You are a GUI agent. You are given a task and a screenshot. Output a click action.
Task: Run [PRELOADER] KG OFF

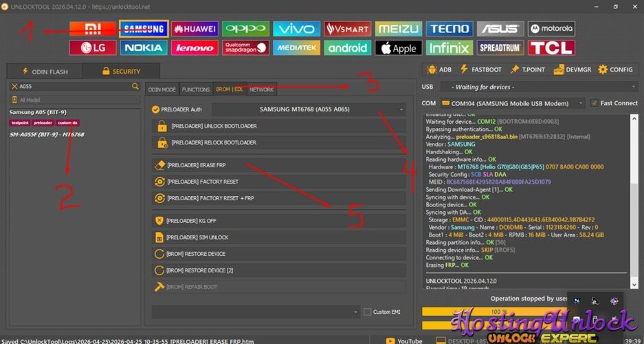[279, 221]
